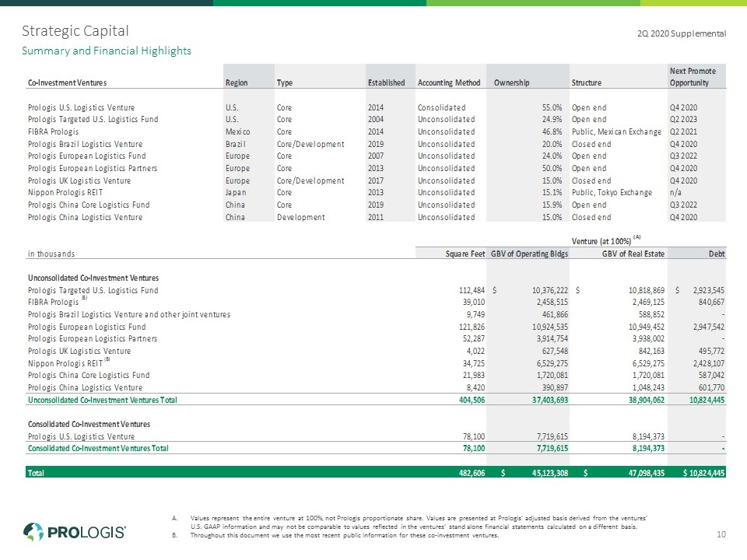Click the Prologis logo icon
747x560 pixels.
coord(33,531)
